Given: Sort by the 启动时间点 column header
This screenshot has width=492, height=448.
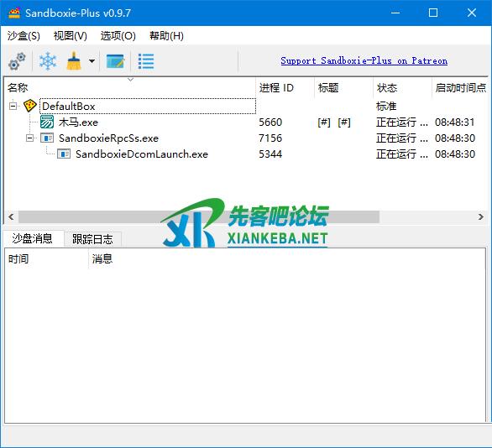Looking at the screenshot, I should (x=461, y=87).
